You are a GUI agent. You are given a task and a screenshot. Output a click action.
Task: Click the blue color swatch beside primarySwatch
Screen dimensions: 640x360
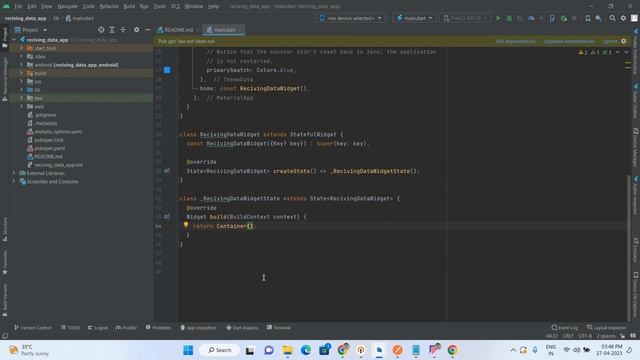point(167,70)
